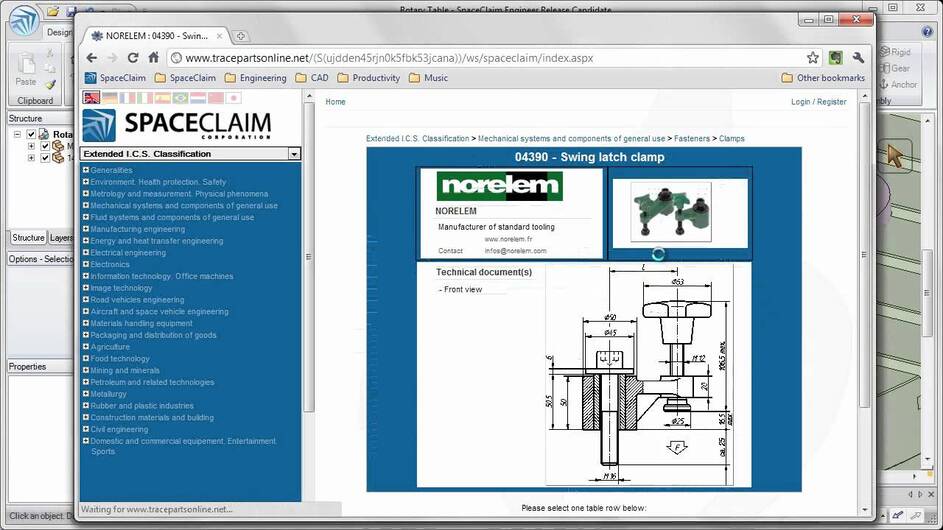The width and height of the screenshot is (943, 530).
Task: Open a new tab with the plus button
Action: (241, 36)
